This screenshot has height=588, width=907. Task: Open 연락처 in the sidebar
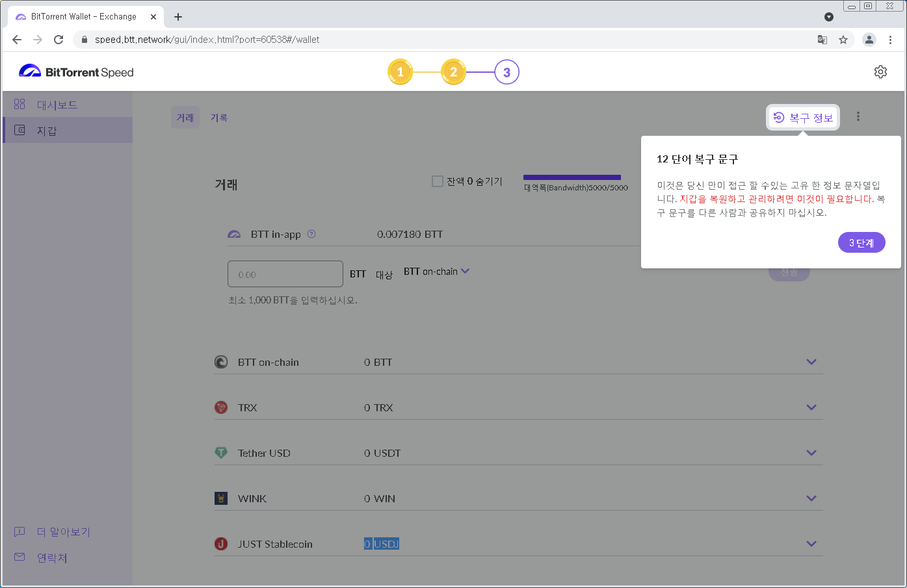41,557
